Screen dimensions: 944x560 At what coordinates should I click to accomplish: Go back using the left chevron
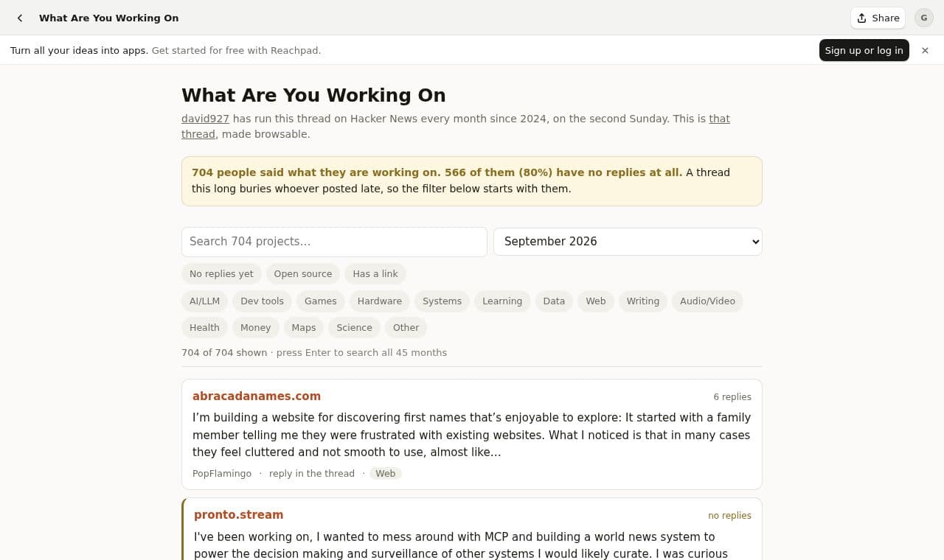point(20,18)
